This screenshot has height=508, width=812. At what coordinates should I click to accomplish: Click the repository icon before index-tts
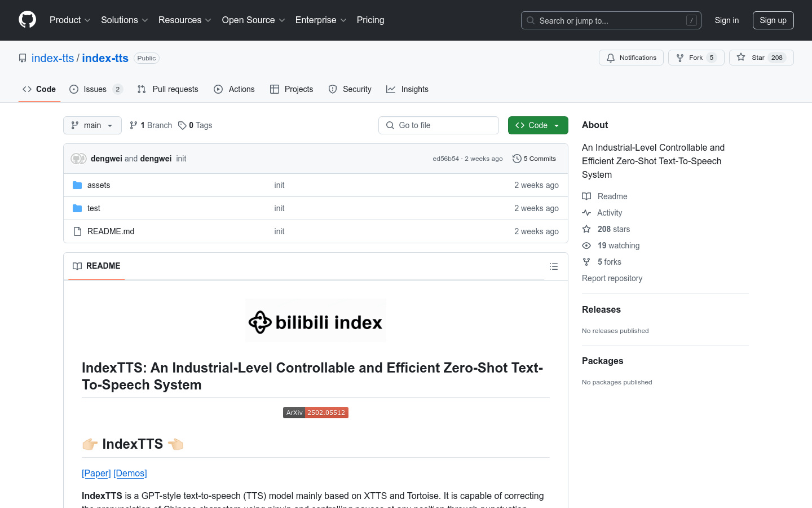point(23,58)
